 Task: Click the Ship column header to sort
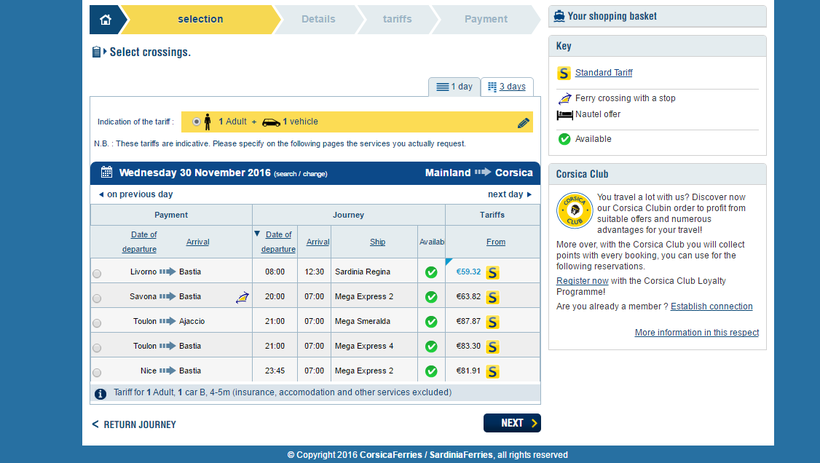coord(377,241)
